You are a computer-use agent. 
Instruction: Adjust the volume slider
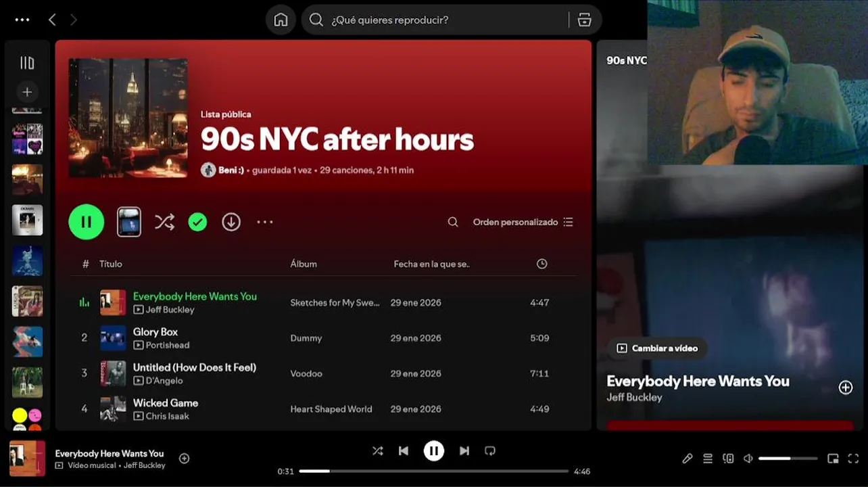pyautogui.click(x=788, y=459)
